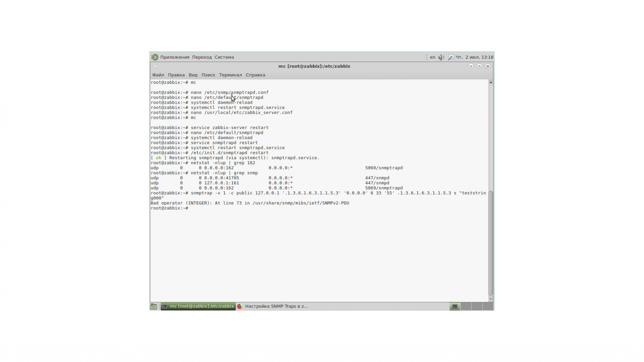Click the line 'service snmptrapd restart'

click(224, 143)
